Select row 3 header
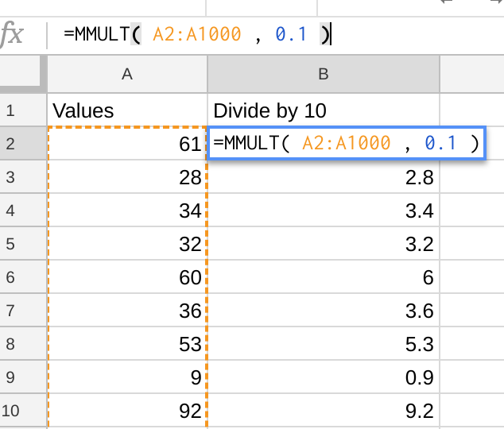This screenshot has width=504, height=429. (x=23, y=177)
